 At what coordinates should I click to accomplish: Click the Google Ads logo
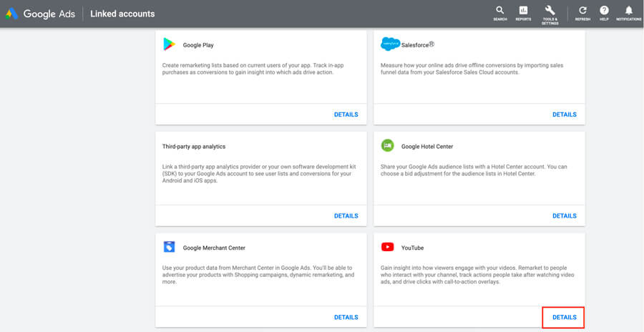pyautogui.click(x=12, y=14)
